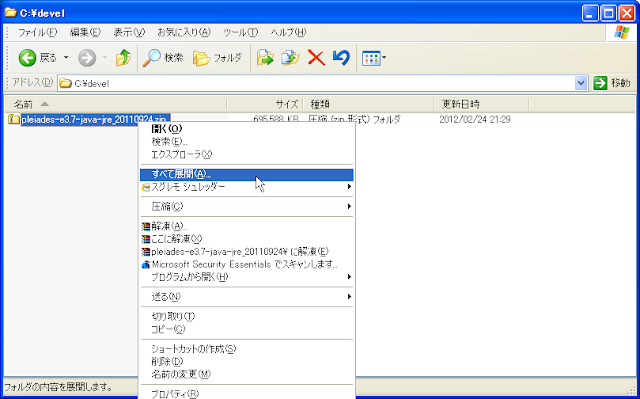Go back with the 戻る button
The height and width of the screenshot is (399, 640).
tap(37, 58)
